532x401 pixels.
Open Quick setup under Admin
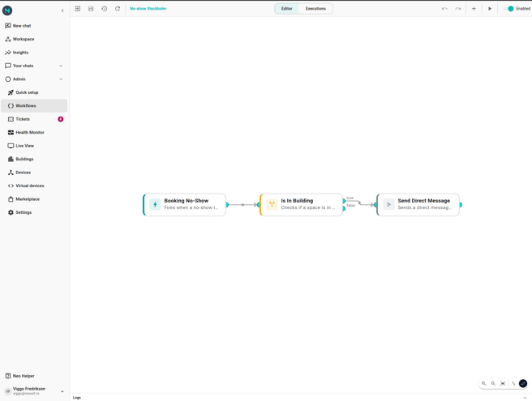coord(34,92)
